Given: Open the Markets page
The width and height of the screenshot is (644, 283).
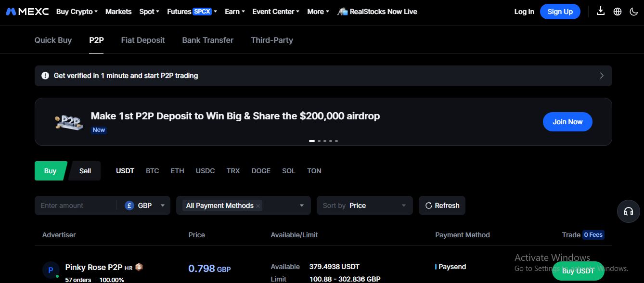Looking at the screenshot, I should pos(118,12).
